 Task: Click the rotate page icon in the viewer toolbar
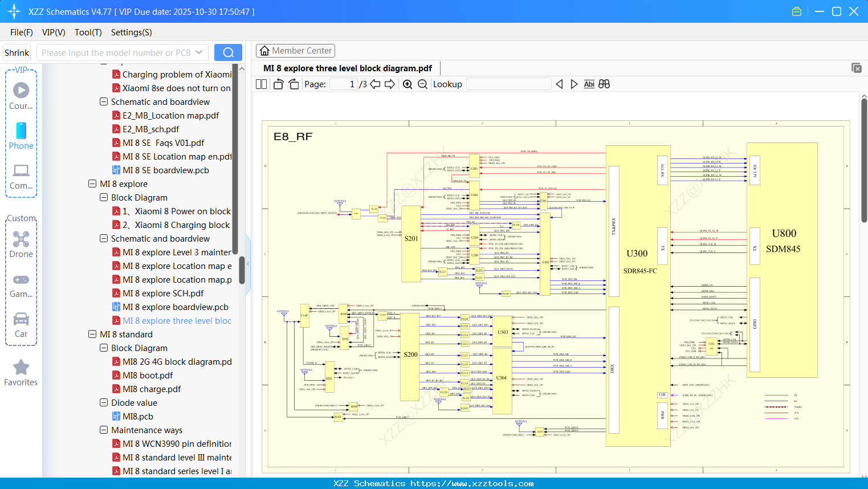[x=278, y=84]
